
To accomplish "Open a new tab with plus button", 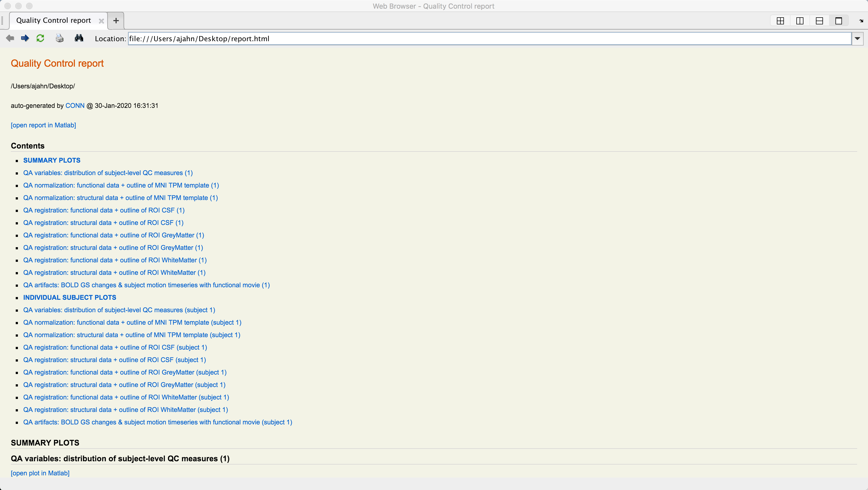I will point(116,21).
